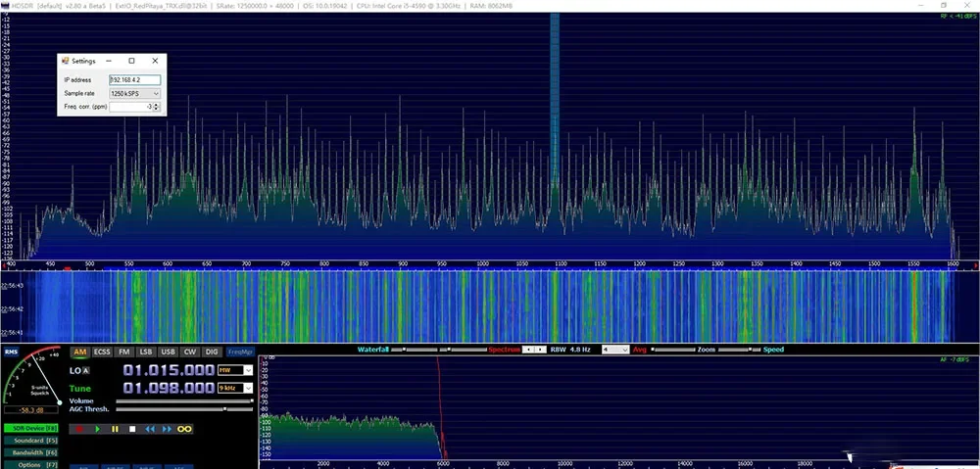Select AM demodulation mode
The image size is (980, 469).
(x=80, y=352)
